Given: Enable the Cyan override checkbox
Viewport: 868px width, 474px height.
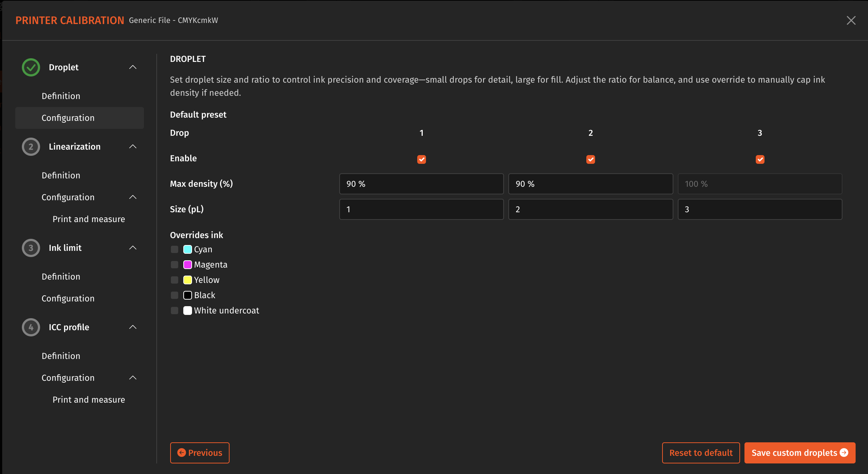Looking at the screenshot, I should tap(174, 249).
